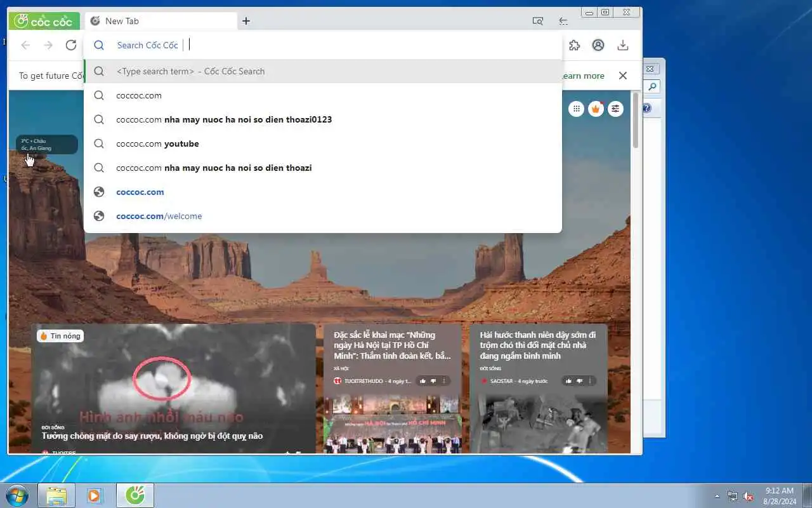Image resolution: width=812 pixels, height=508 pixels.
Task: Click the TUOITRETHUDO source label
Action: [363, 381]
